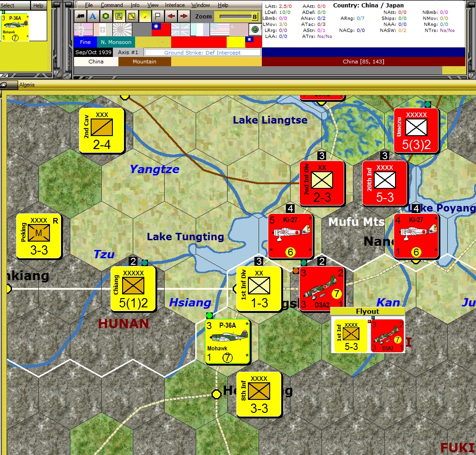
Task: Select the Umezu 5(3)2 HQ counter
Action: 416,131
